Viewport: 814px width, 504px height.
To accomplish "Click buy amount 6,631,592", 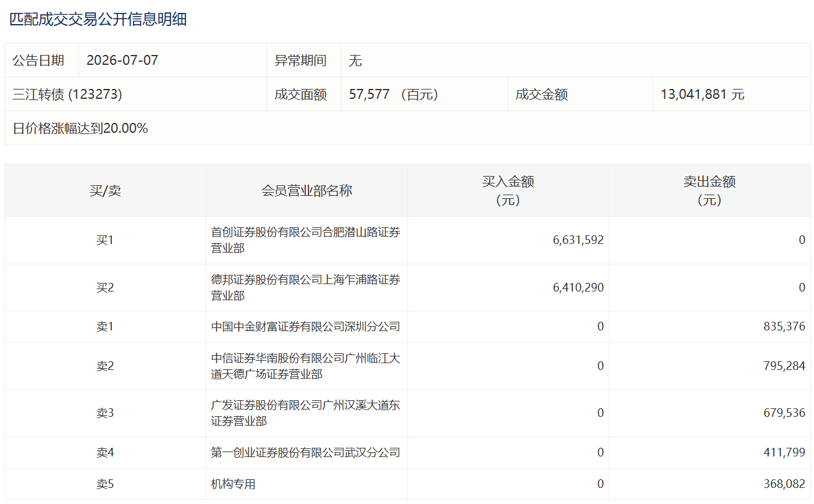I will [579, 240].
